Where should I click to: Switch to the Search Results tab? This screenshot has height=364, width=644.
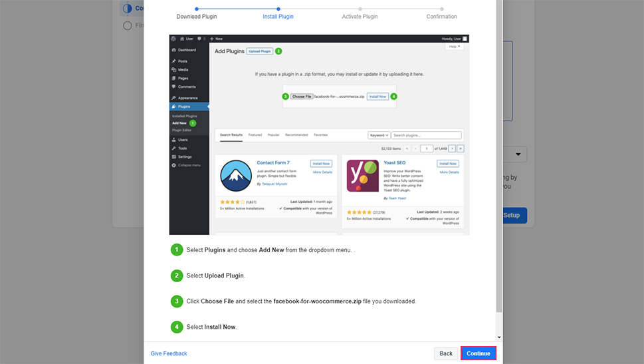(x=231, y=135)
